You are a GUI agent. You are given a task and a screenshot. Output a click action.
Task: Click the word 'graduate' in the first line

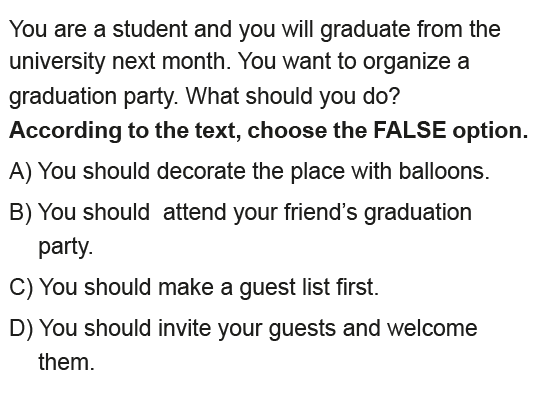coord(365,29)
